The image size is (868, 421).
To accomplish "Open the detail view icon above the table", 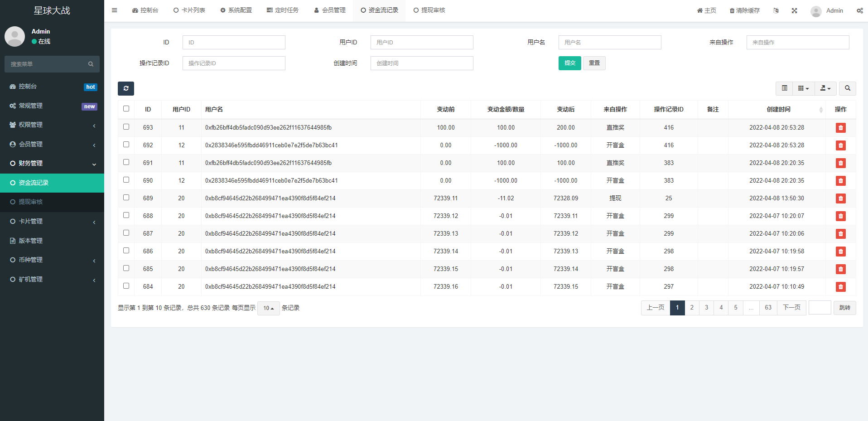I will pos(784,88).
